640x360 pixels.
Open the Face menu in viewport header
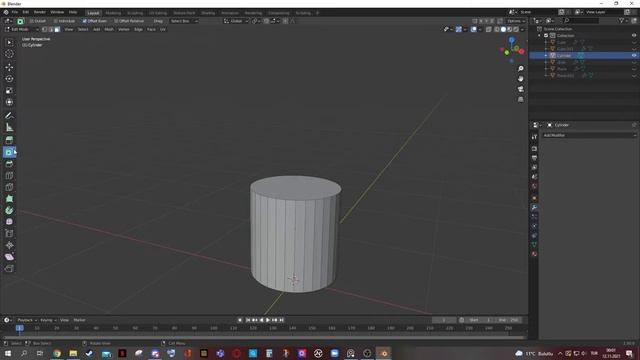point(151,29)
